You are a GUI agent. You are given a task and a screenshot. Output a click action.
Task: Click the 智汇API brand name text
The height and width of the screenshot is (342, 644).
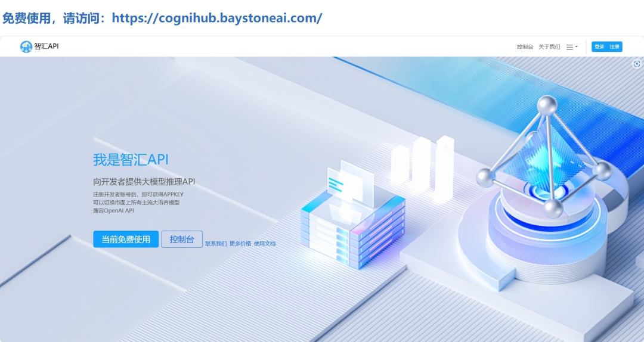point(47,46)
